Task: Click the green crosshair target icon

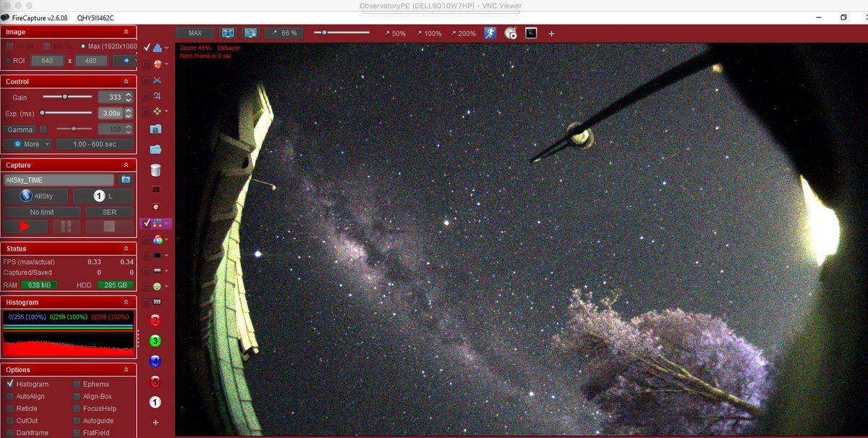Action: [157, 287]
